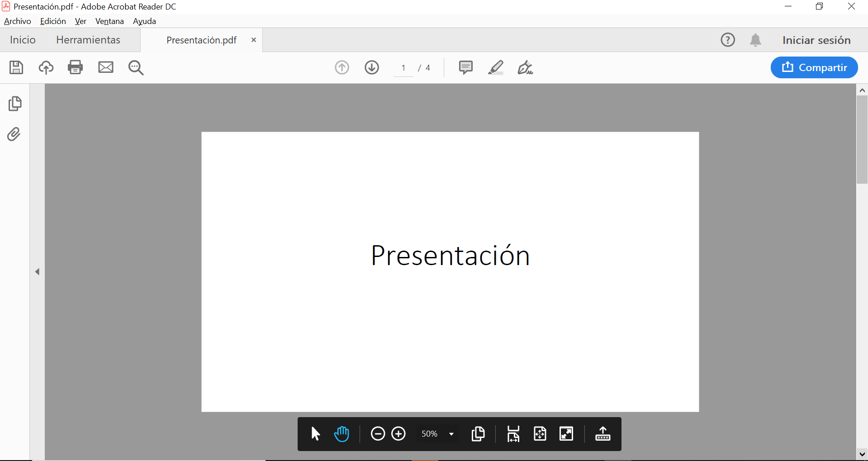Open the Archivo menu

point(18,21)
